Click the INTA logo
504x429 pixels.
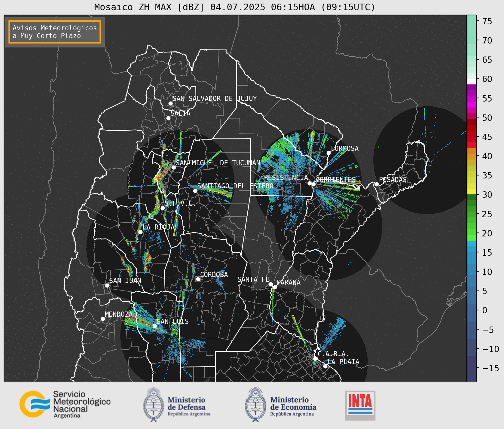pos(360,405)
